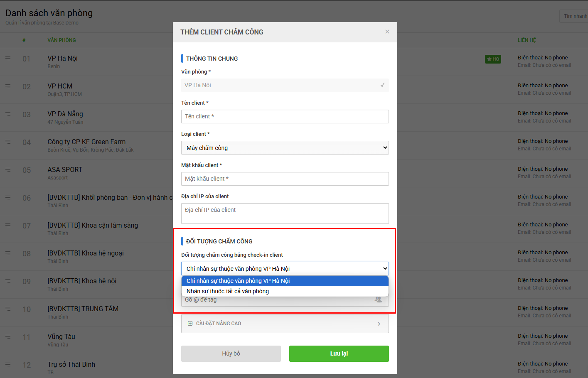Screen dimensions: 588x378
Task: Click the Tên client input field
Action: coord(285,116)
